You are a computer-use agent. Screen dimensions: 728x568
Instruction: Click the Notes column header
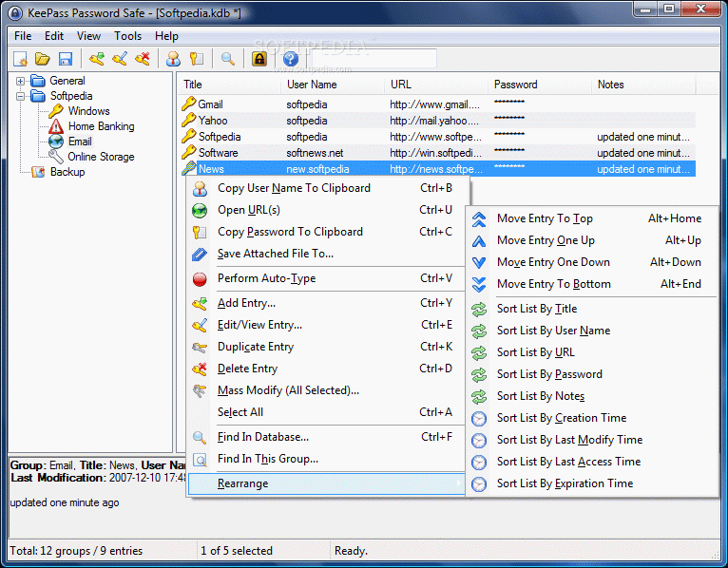pyautogui.click(x=643, y=85)
